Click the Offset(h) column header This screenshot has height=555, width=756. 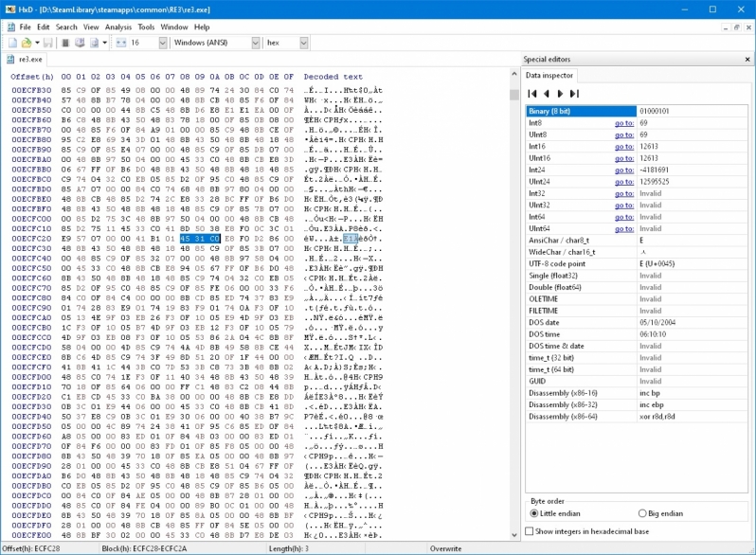pyautogui.click(x=32, y=77)
